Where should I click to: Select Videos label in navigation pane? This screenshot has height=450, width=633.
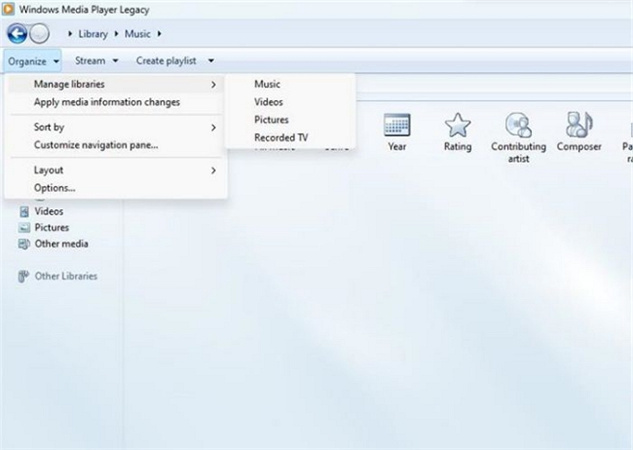coord(49,211)
